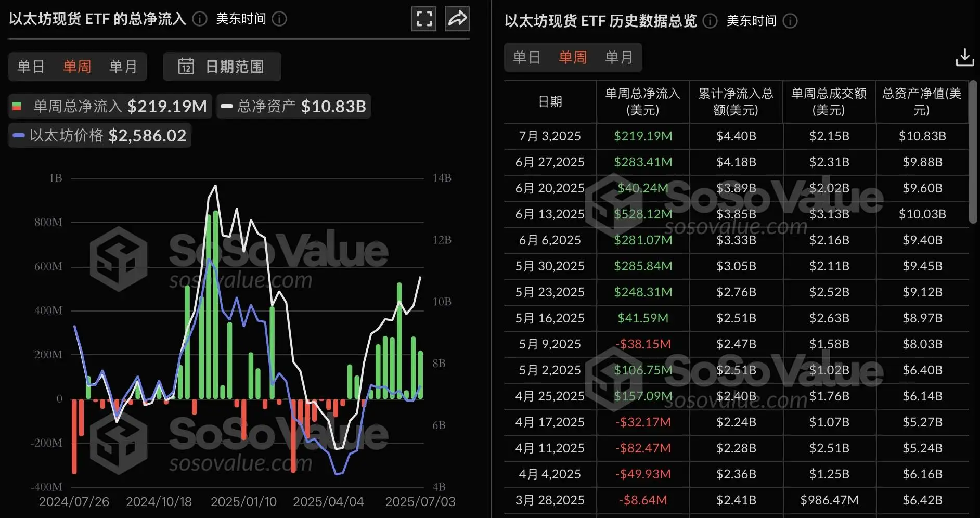Image resolution: width=980 pixels, height=518 pixels.
Task: Click info icon next to right panel 美东时间
Action: pos(790,21)
